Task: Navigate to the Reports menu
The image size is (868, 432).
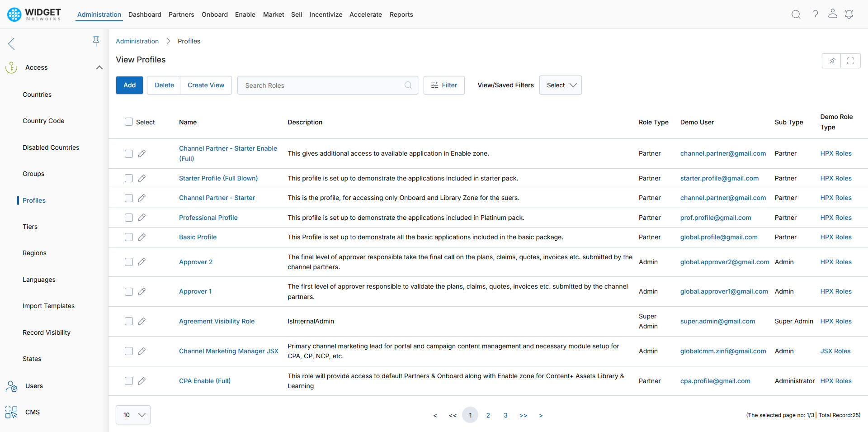Action: coord(401,14)
